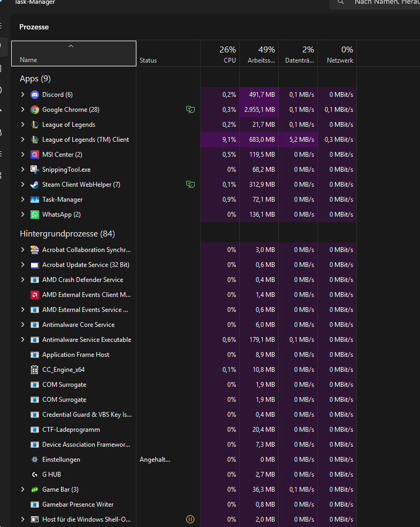Click the efficiency mode leaf for Google Chrome
Screen dimensions: 420x527
tap(190, 110)
